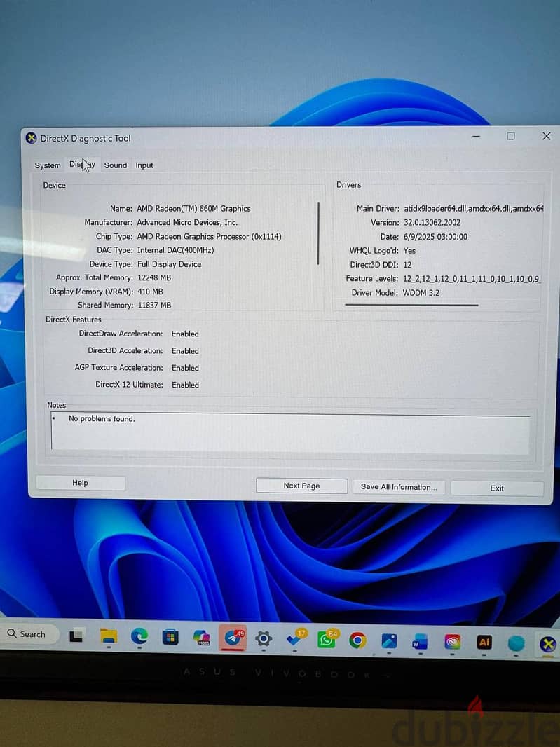The image size is (560, 747).
Task: Open Microsoft 365 Copilot taskbar icon
Action: (202, 638)
